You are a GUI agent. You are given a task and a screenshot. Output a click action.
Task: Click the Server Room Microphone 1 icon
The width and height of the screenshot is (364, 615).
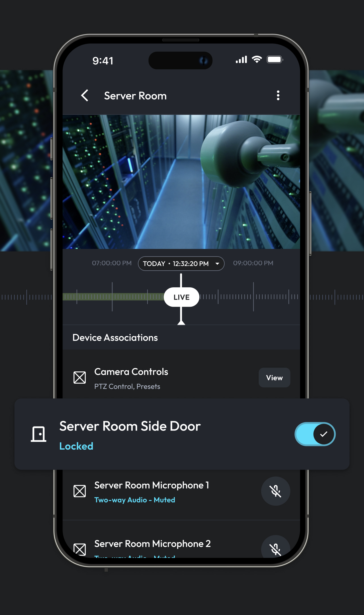click(x=80, y=491)
